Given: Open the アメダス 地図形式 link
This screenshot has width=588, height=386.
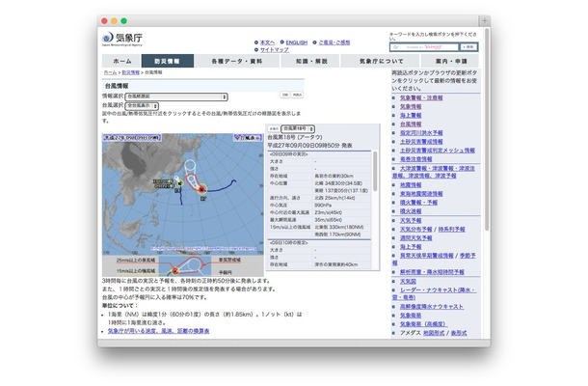Looking at the screenshot, I should coord(434,333).
